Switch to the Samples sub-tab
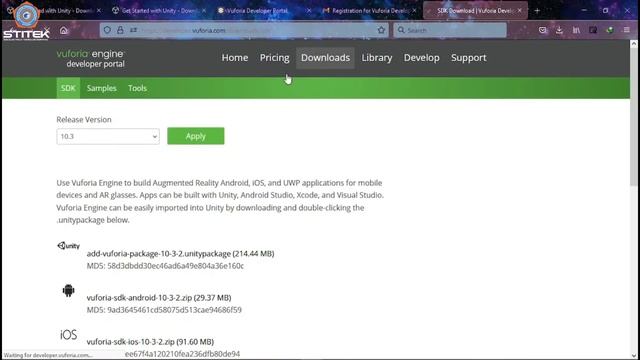 click(101, 88)
